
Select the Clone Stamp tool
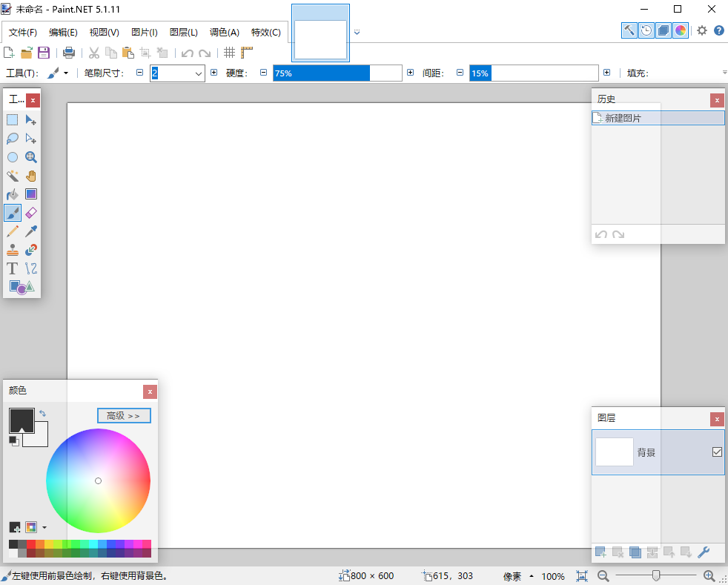tap(12, 250)
